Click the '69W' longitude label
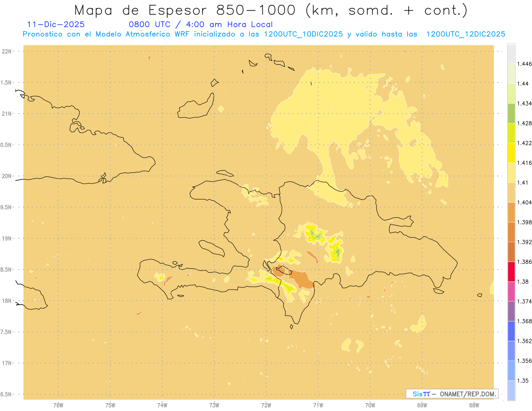This screenshot has width=532, height=411. pos(422,405)
